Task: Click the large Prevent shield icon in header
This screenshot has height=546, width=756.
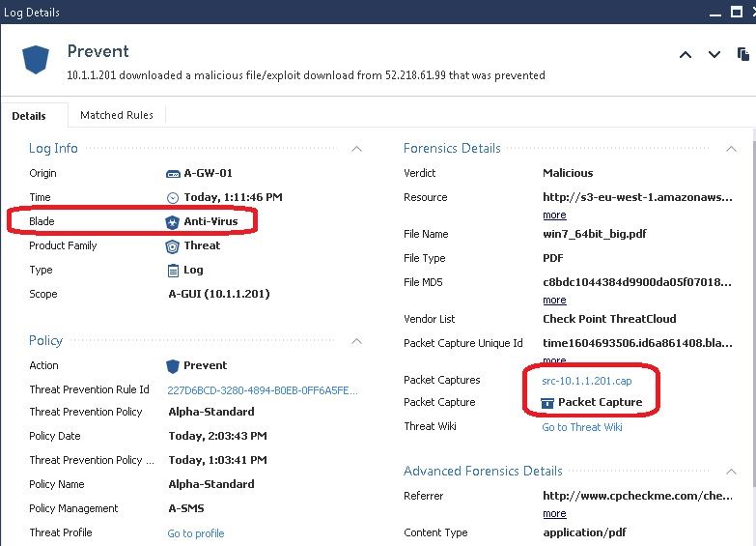Action: pos(36,59)
